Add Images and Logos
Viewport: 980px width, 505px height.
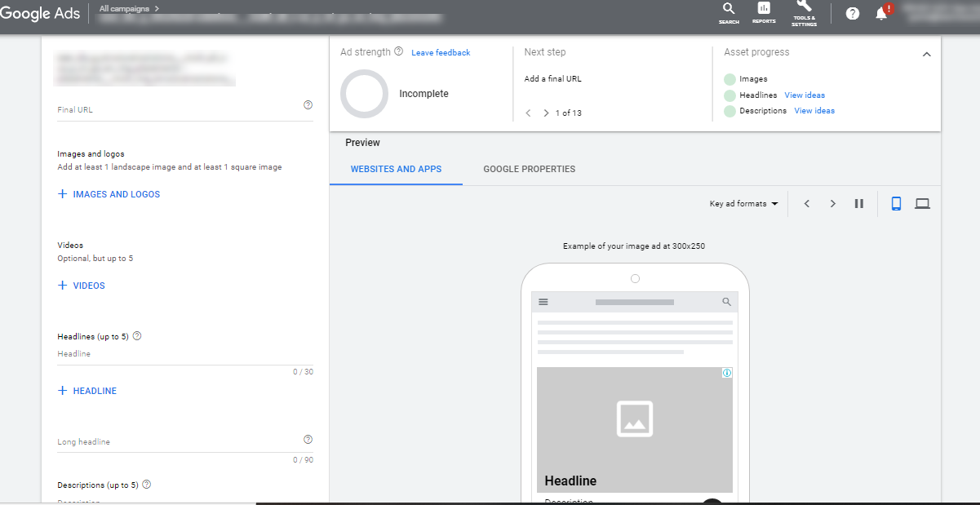pyautogui.click(x=109, y=195)
